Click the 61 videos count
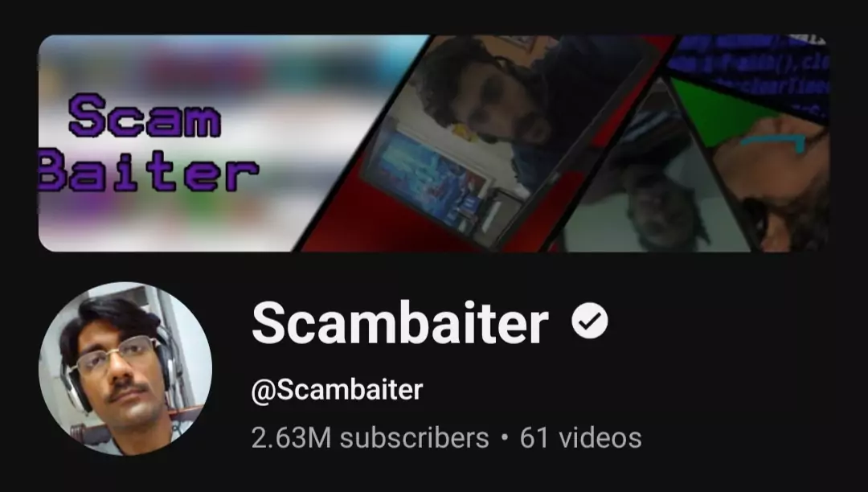 581,438
